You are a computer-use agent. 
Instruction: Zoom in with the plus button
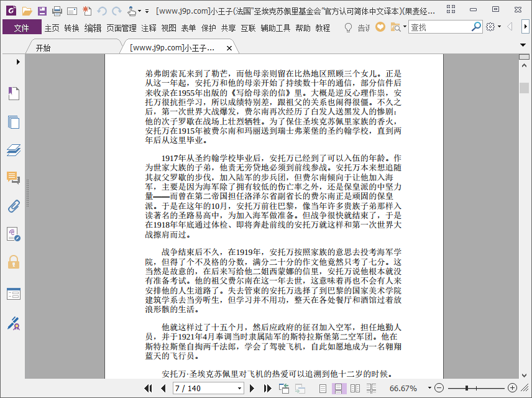point(512,388)
